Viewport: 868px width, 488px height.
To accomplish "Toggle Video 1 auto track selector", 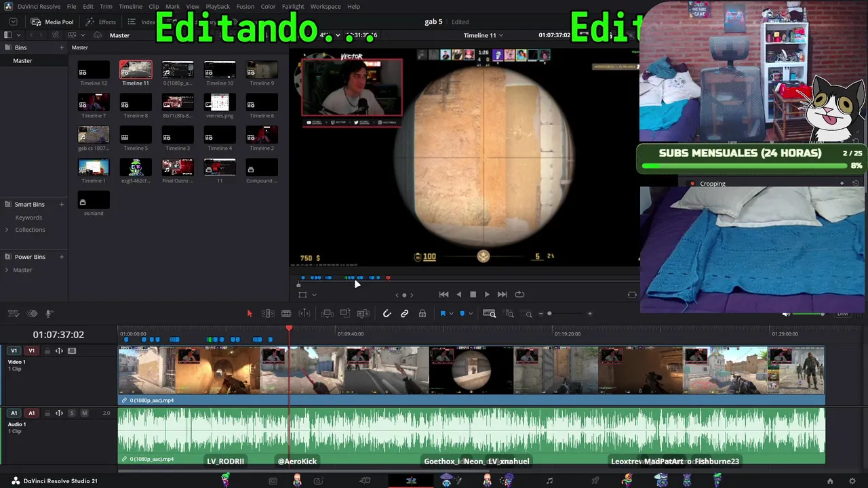I will 59,351.
